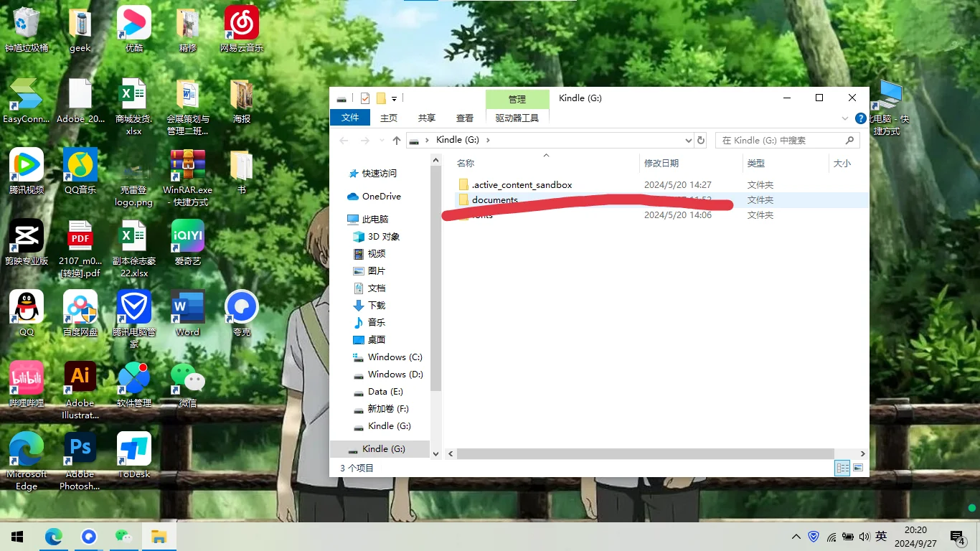Show hidden system tray icons chevron

click(796, 537)
